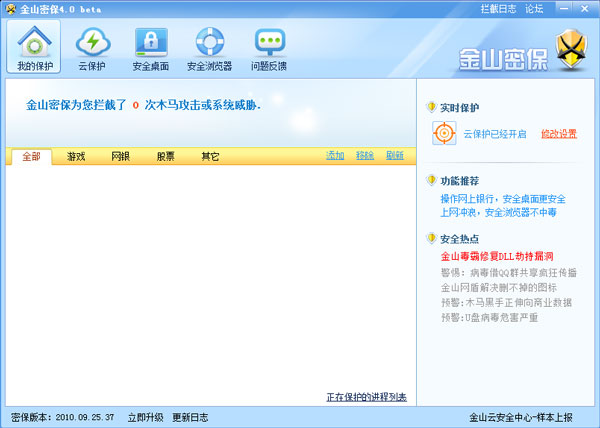Click the orange target cloud protection icon

tap(444, 133)
